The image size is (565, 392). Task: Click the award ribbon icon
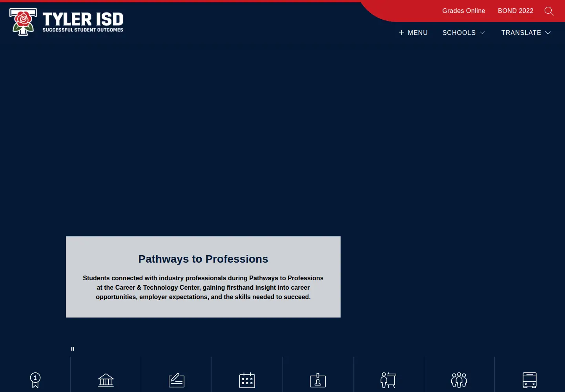click(x=35, y=380)
